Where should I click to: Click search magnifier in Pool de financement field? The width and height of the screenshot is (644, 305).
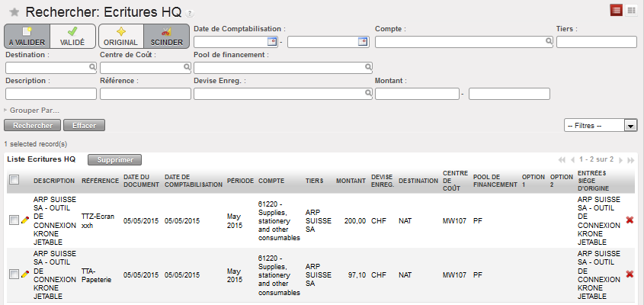click(368, 66)
